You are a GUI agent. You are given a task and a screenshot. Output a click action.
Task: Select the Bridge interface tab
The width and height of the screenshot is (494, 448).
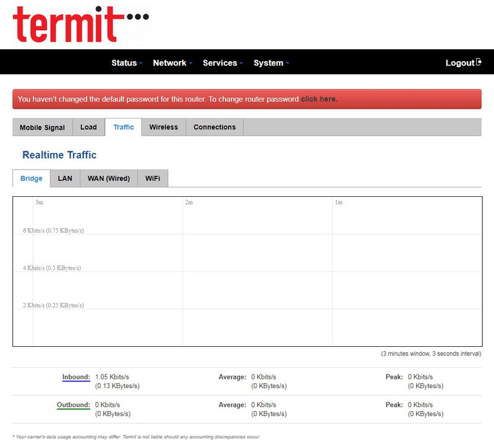pyautogui.click(x=31, y=179)
